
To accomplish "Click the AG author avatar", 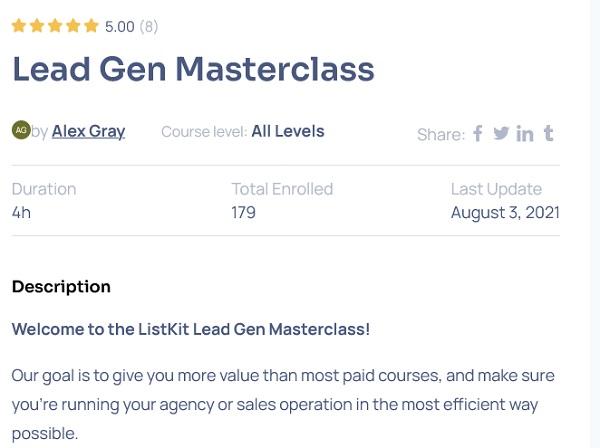I will 21,130.
